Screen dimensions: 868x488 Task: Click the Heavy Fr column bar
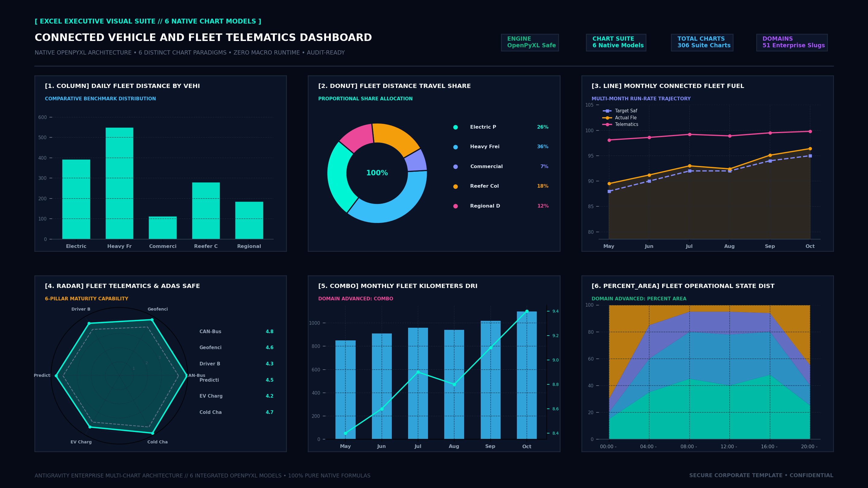click(x=119, y=183)
